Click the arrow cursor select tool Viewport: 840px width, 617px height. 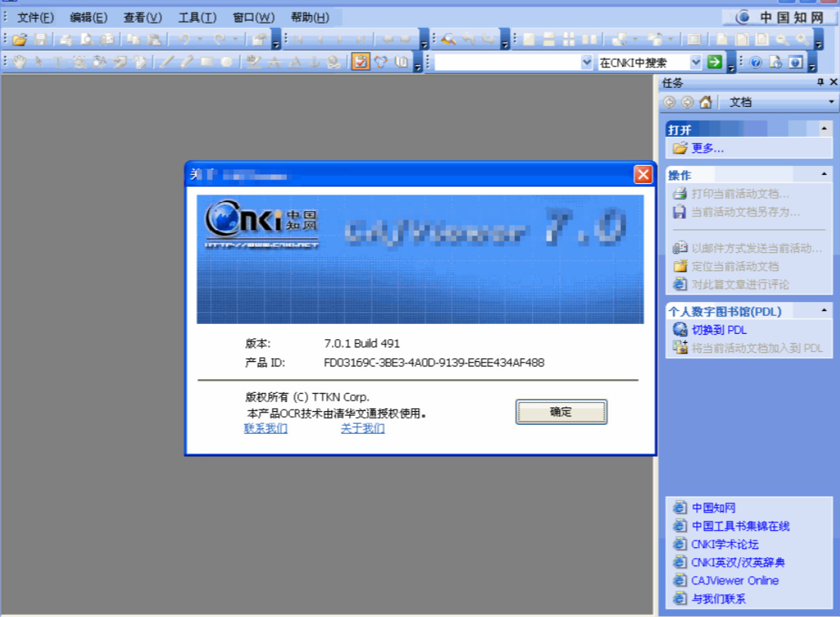39,62
